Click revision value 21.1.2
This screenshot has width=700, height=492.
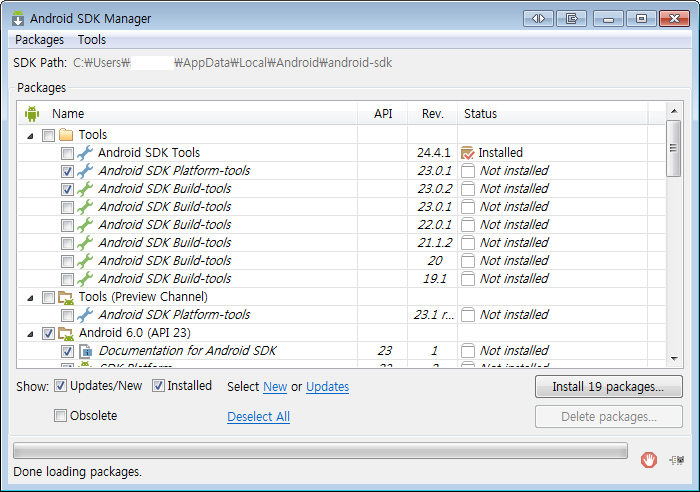click(x=434, y=242)
